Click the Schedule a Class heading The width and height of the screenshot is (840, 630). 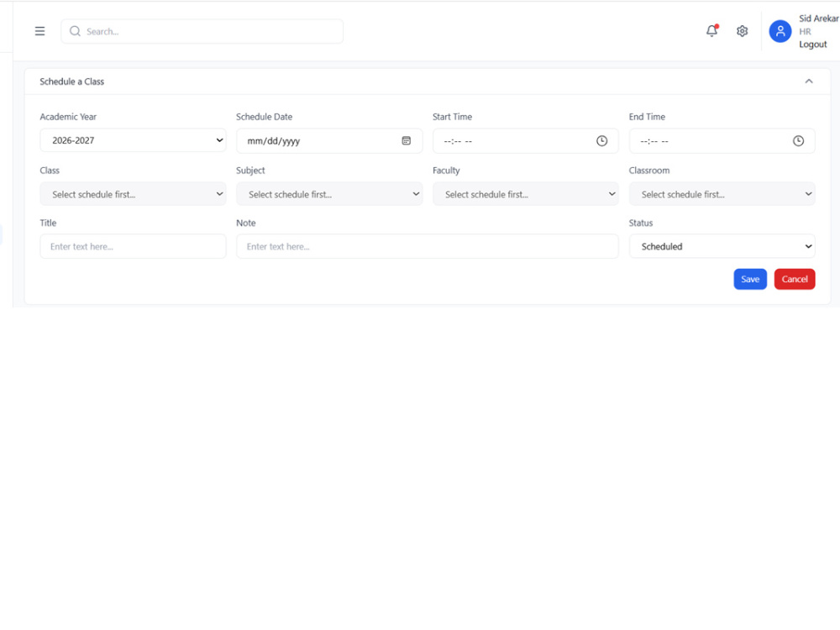click(71, 81)
